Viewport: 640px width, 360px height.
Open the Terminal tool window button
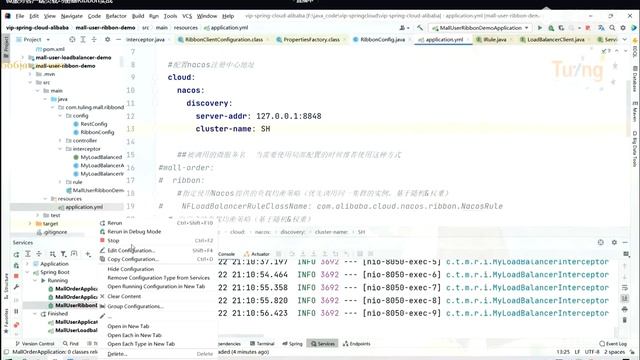pyautogui.click(x=262, y=344)
